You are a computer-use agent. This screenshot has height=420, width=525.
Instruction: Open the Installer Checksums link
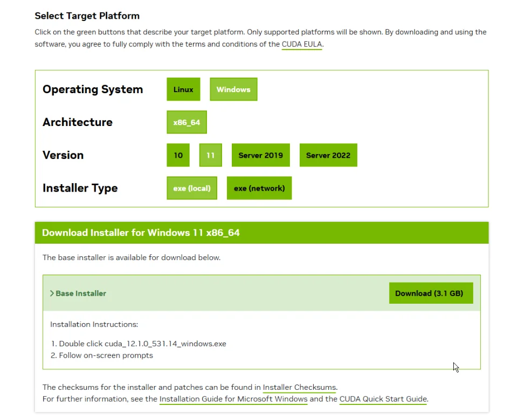pos(299,387)
